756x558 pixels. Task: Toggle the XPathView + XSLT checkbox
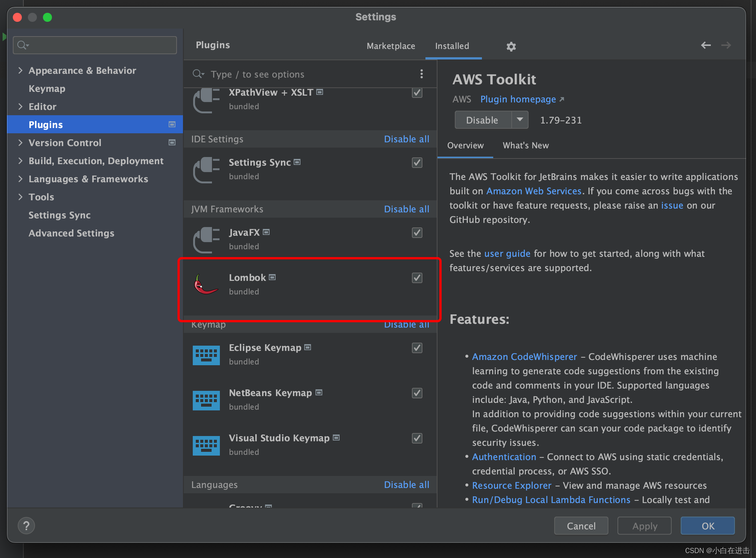pos(417,93)
